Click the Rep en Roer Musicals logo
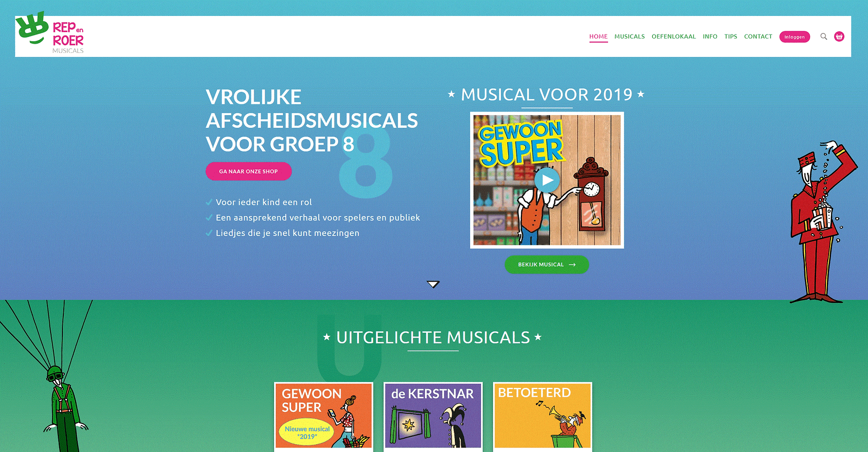This screenshot has height=452, width=868. [50, 33]
